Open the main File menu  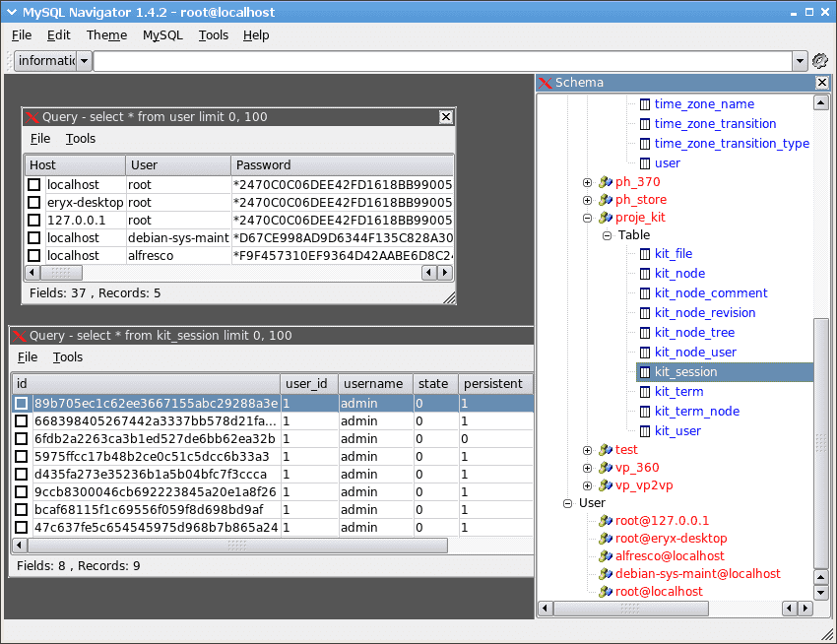(x=22, y=35)
